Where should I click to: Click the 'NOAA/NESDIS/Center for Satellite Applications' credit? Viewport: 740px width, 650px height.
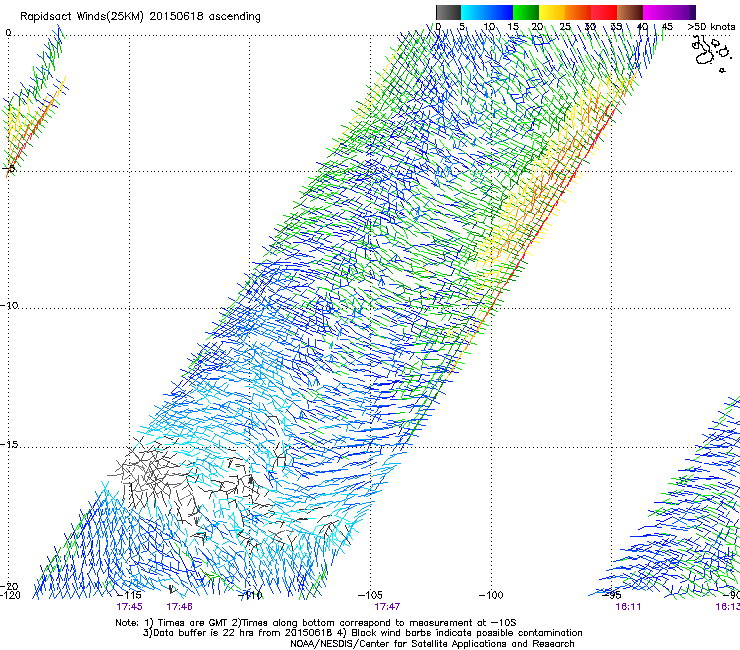click(x=432, y=643)
